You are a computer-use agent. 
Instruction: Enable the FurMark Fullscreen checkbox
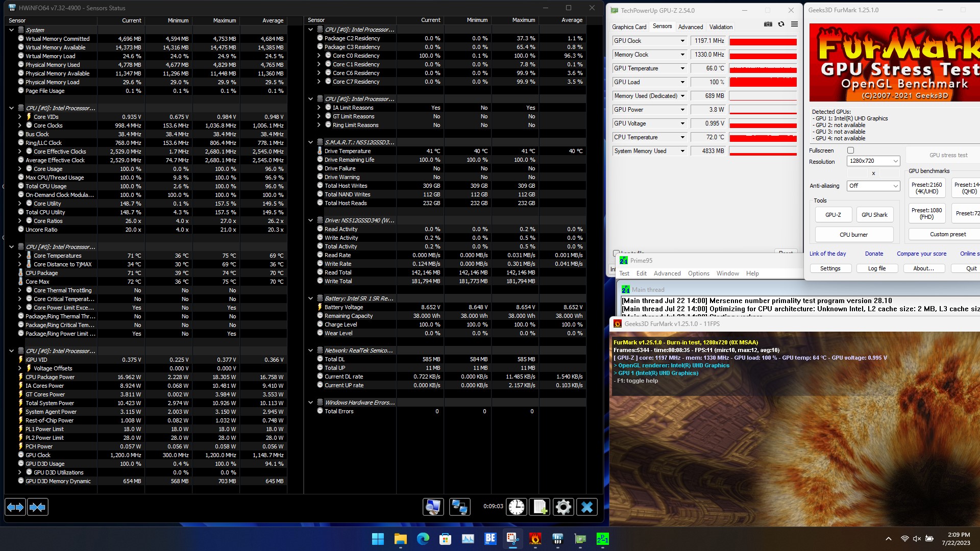pos(850,151)
